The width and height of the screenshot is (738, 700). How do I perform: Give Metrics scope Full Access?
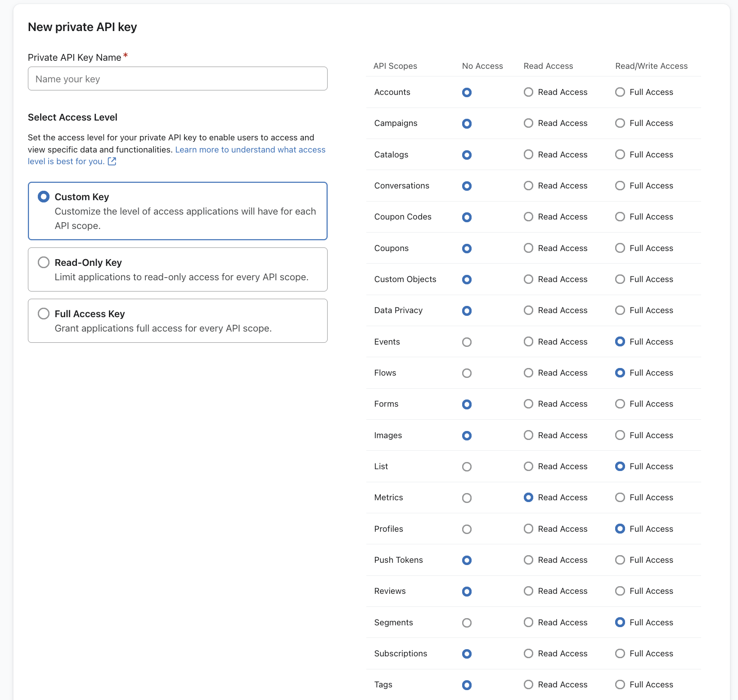coord(620,498)
